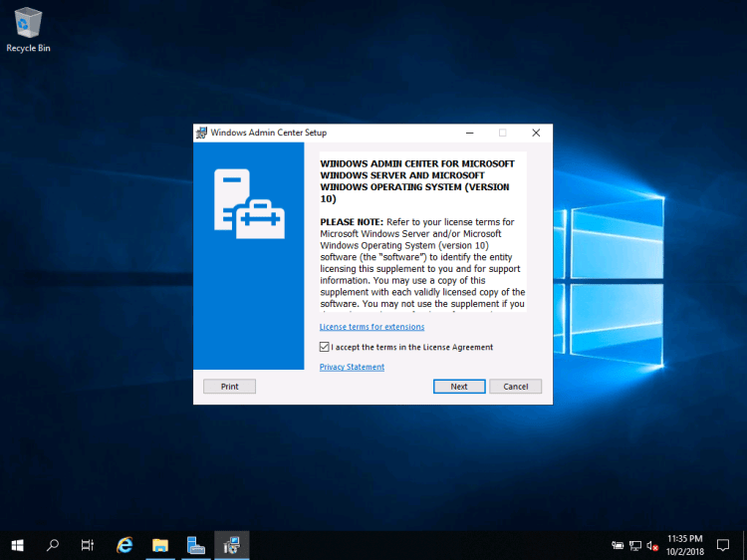Launch Internet Explorer from the taskbar
Image resolution: width=747 pixels, height=560 pixels.
(124, 545)
